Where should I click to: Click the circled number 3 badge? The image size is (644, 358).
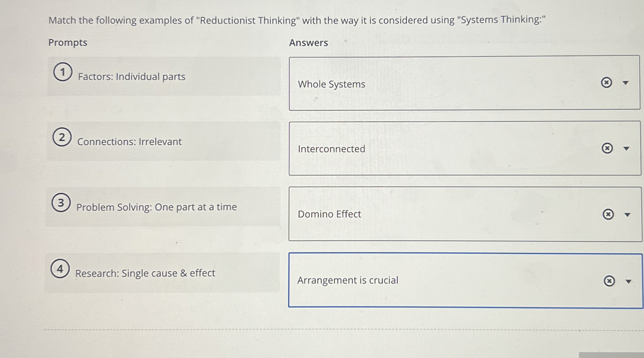61,203
